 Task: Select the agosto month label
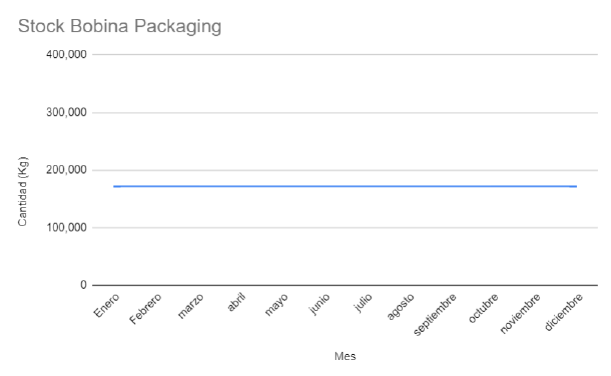coord(400,307)
